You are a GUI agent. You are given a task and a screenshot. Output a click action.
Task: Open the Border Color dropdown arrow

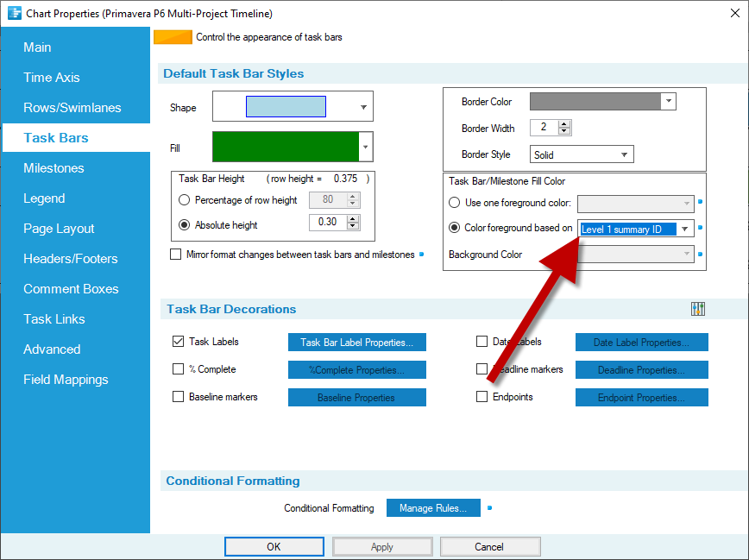coord(669,101)
